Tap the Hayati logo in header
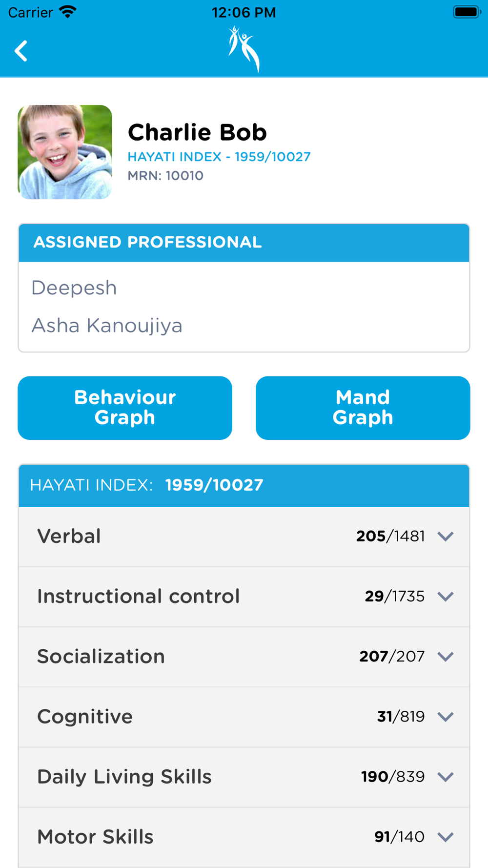Screen dimensions: 488x868 244,49
